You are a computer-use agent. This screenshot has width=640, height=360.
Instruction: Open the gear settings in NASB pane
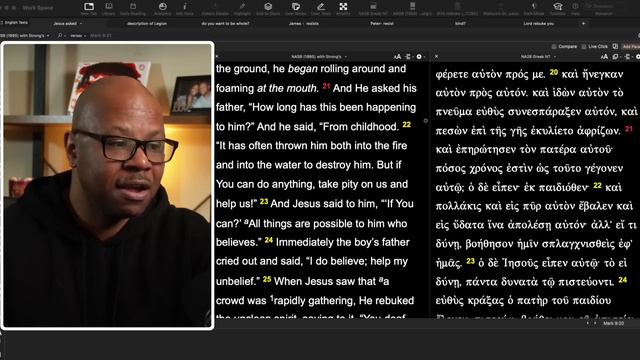[420, 57]
